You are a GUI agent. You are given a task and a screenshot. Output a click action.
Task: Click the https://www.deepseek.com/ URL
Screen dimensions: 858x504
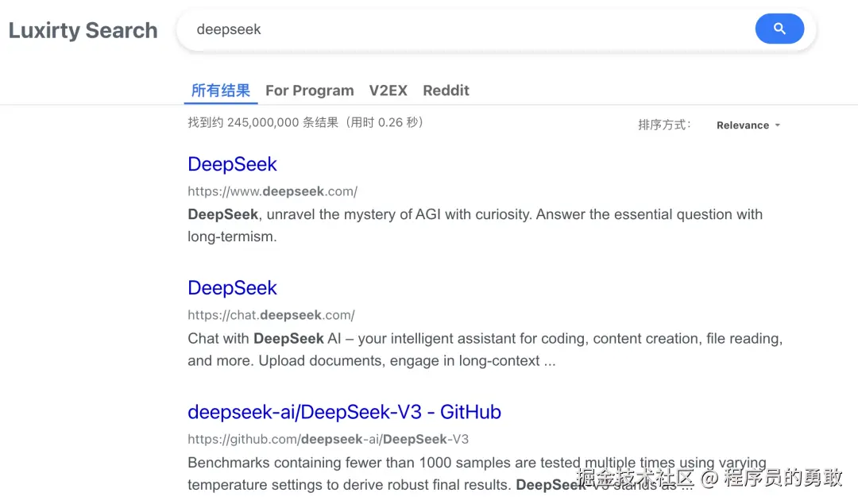pos(272,191)
